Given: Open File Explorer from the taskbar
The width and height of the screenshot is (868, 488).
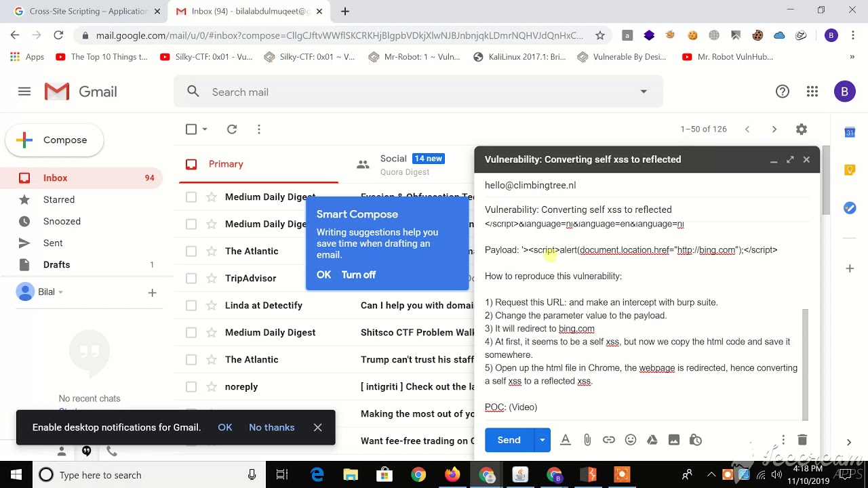Looking at the screenshot, I should 351,474.
